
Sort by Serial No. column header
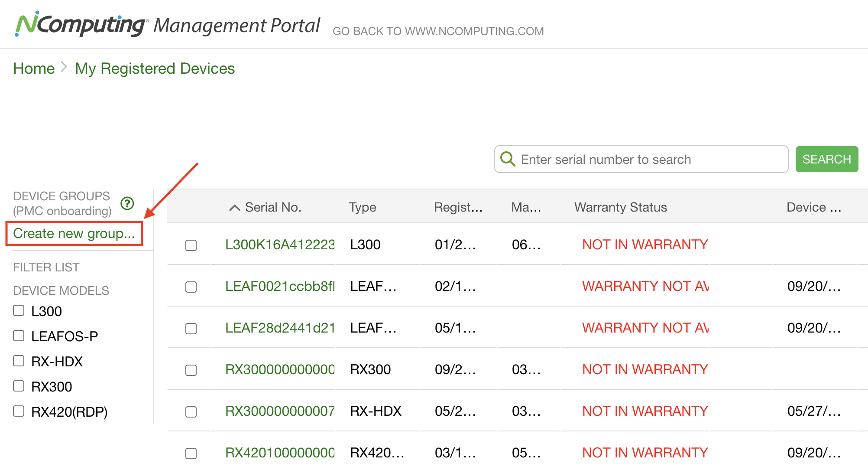pyautogui.click(x=273, y=207)
